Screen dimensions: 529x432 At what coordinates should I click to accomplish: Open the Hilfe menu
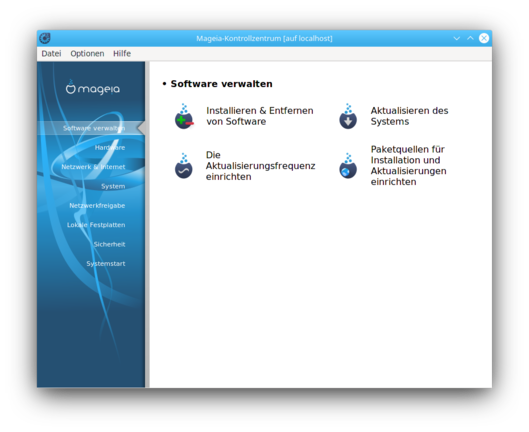point(122,54)
